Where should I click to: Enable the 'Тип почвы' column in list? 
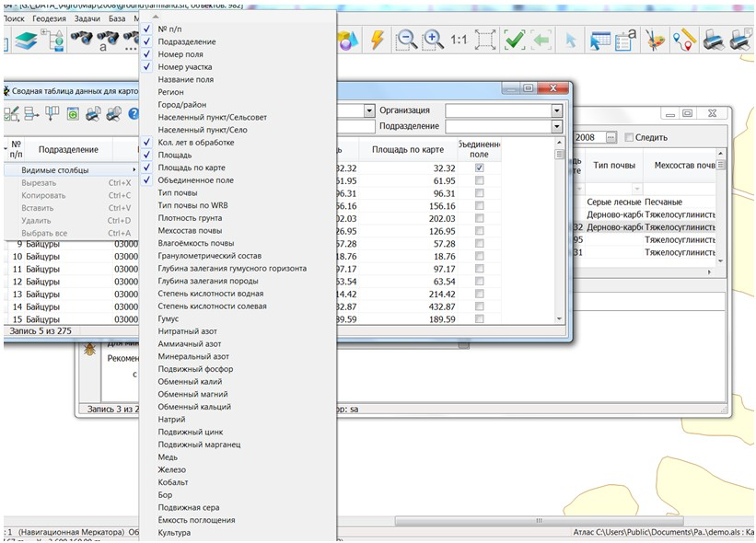pos(177,192)
